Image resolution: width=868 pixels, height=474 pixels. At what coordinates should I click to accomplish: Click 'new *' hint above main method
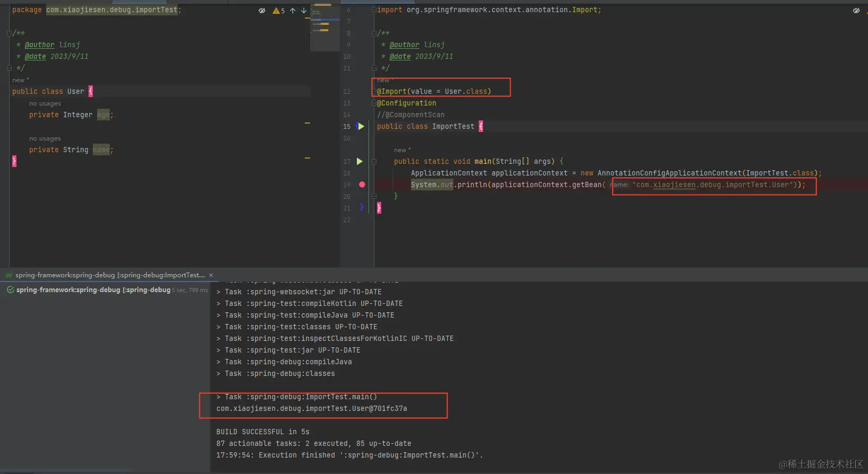click(402, 150)
